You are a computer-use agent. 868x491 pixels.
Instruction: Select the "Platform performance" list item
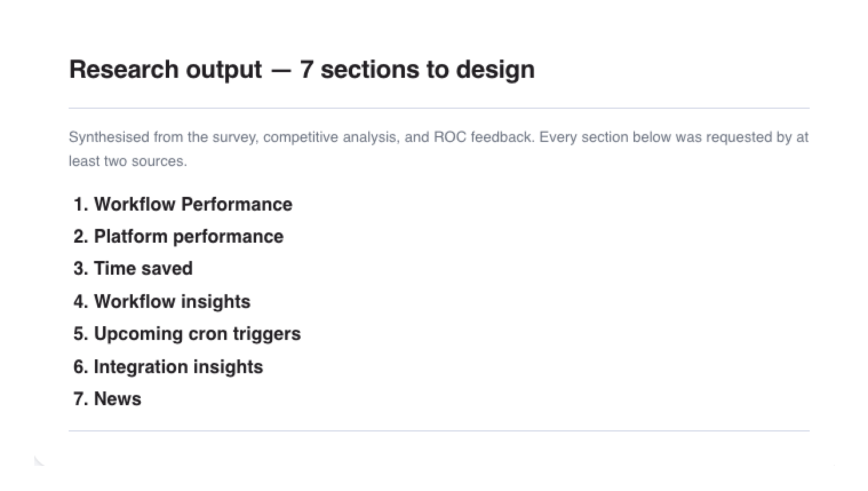pyautogui.click(x=188, y=236)
